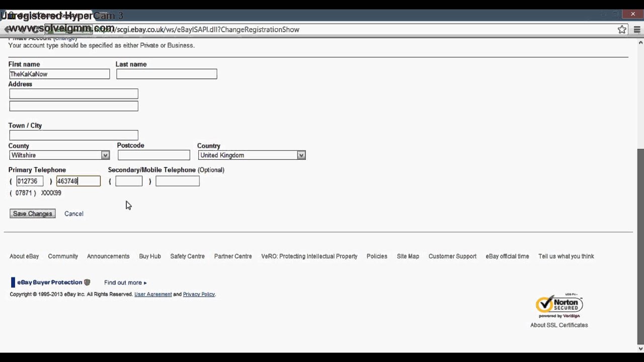Click the Norton Secured seal
Image resolution: width=644 pixels, height=362 pixels.
click(x=559, y=306)
